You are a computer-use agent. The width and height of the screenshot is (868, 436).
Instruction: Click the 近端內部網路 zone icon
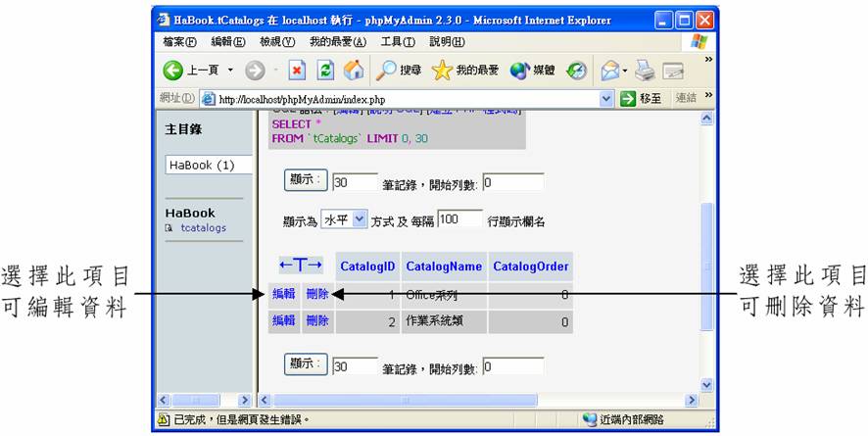pos(590,420)
